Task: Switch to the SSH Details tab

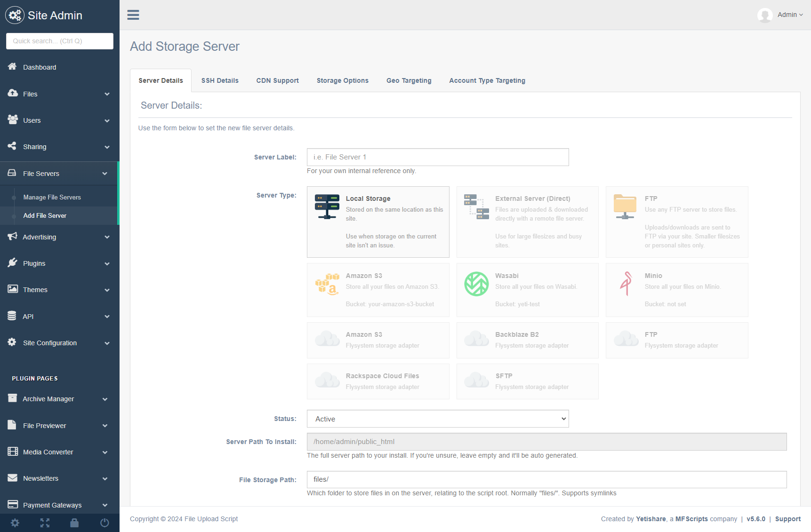Action: 220,80
